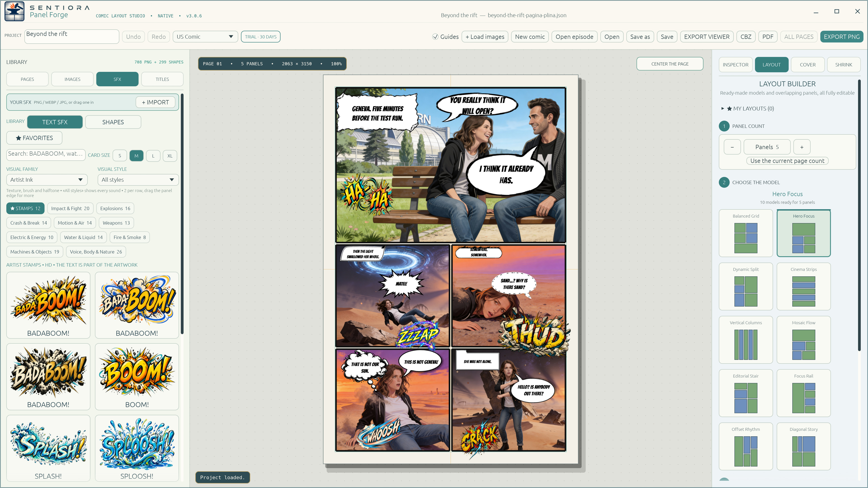This screenshot has width=868, height=488.
Task: Select the SPLASH! stamp card
Action: tap(48, 448)
